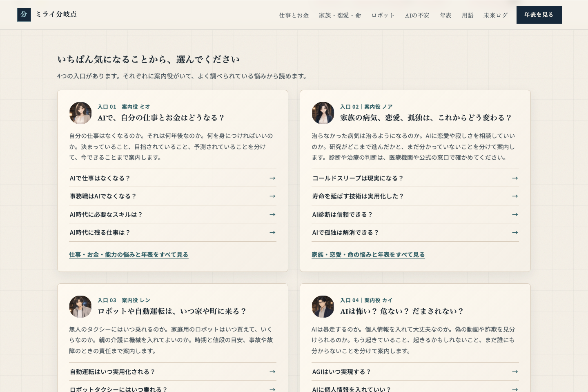This screenshot has height=392, width=588.
Task: Click heading AIは怖い？ 危ない？ だまされない？
Action: pos(402,311)
